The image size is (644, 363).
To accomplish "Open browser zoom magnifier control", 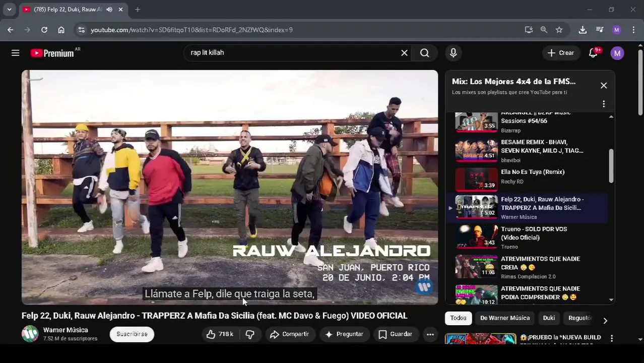I will click(544, 30).
